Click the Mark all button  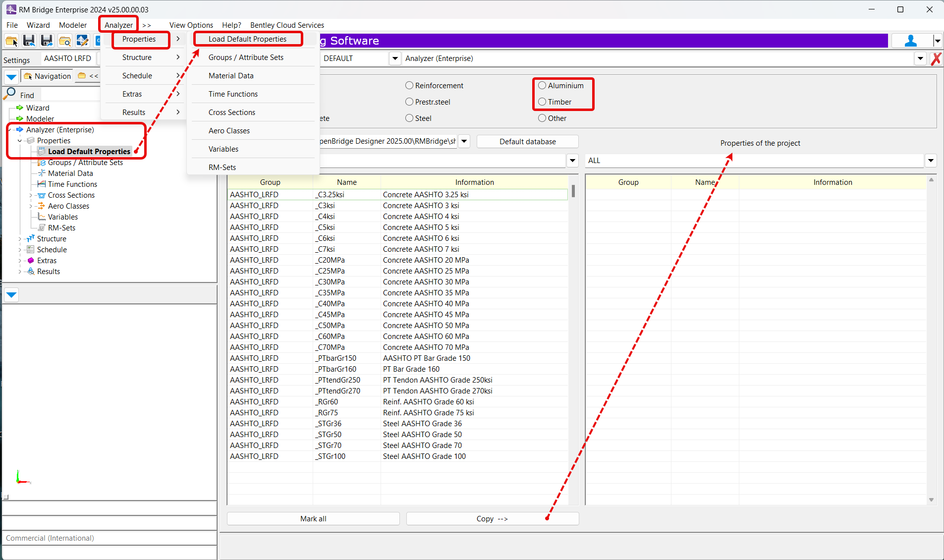click(313, 518)
